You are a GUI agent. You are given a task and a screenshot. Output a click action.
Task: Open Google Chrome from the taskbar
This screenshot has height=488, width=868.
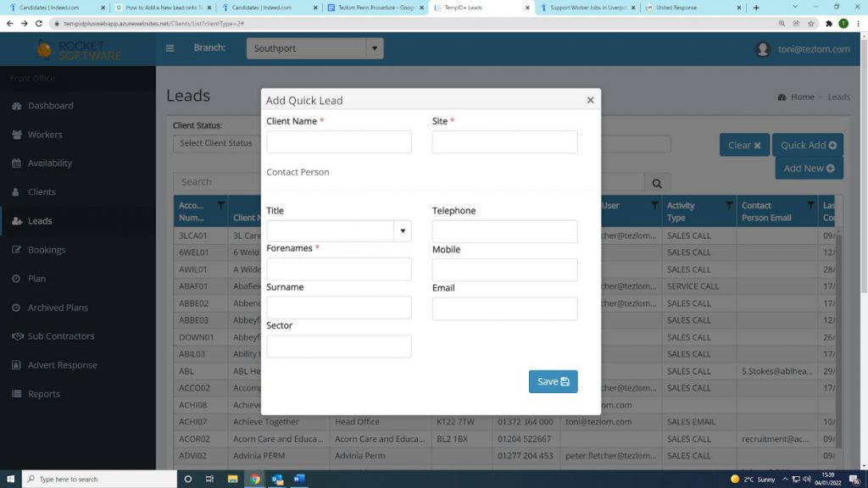(x=254, y=479)
